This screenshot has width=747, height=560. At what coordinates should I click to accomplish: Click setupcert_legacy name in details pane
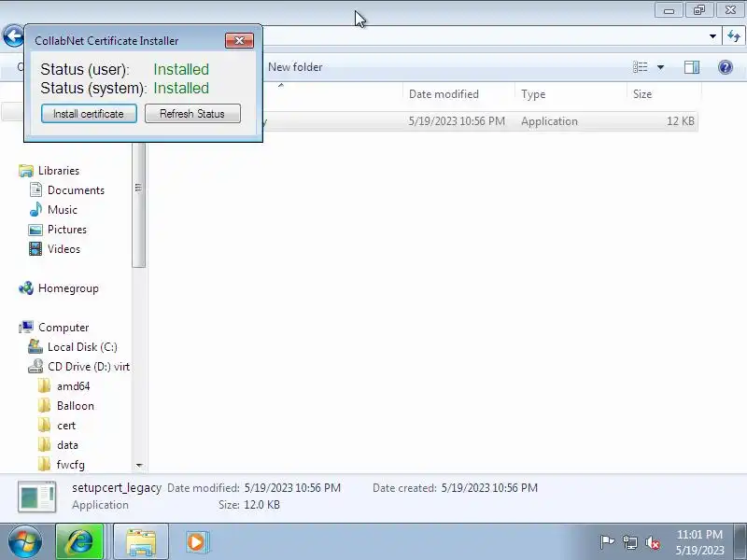[x=117, y=487]
